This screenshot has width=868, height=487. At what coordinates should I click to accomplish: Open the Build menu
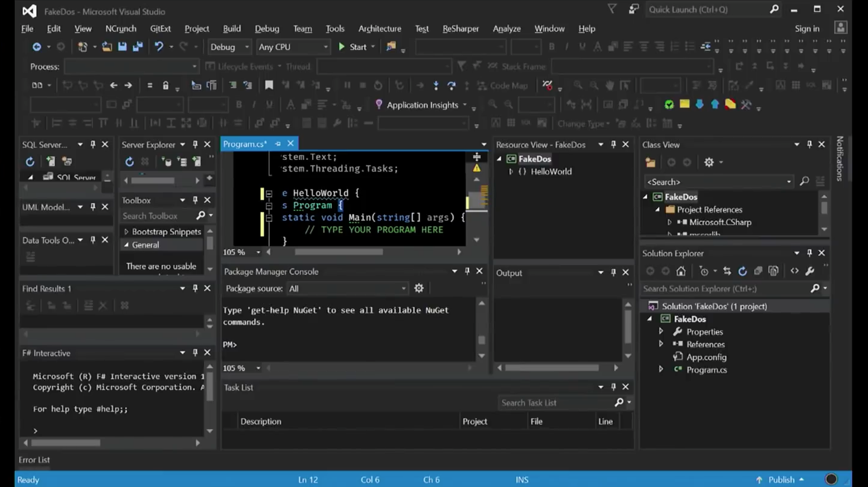[232, 28]
